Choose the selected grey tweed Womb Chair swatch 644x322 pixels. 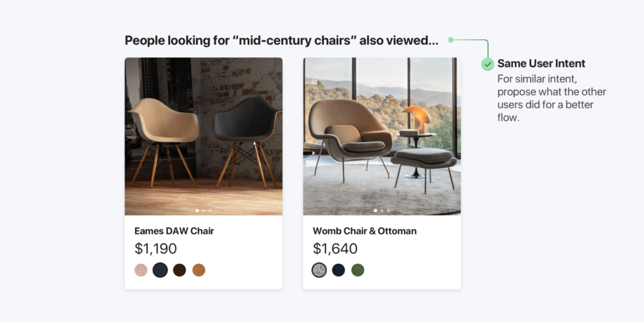(319, 269)
